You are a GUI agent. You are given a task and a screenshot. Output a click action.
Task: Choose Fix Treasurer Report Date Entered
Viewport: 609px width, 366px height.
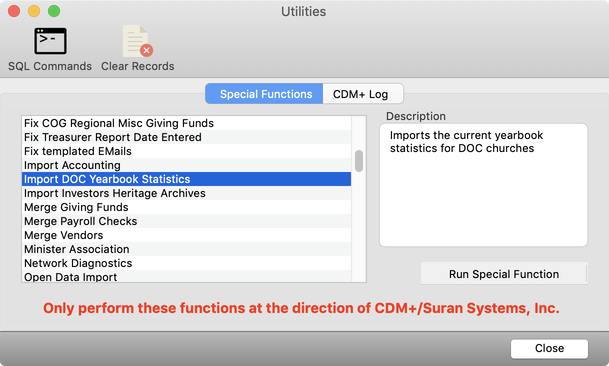pos(186,137)
